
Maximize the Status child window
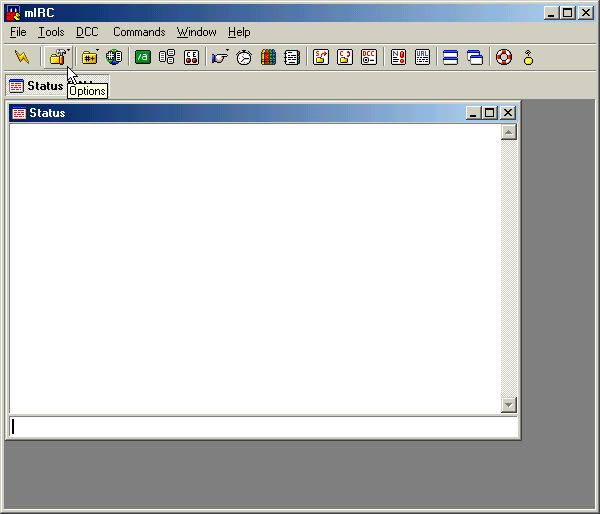pos(489,113)
